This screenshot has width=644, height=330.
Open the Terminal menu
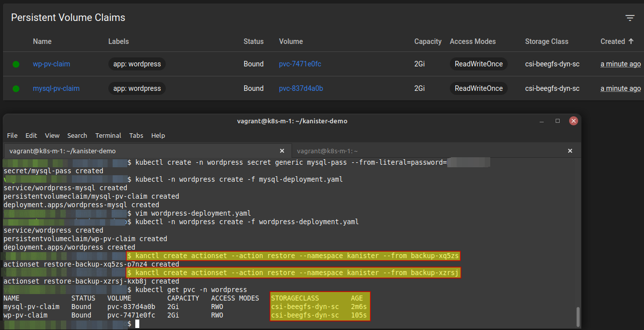(108, 135)
